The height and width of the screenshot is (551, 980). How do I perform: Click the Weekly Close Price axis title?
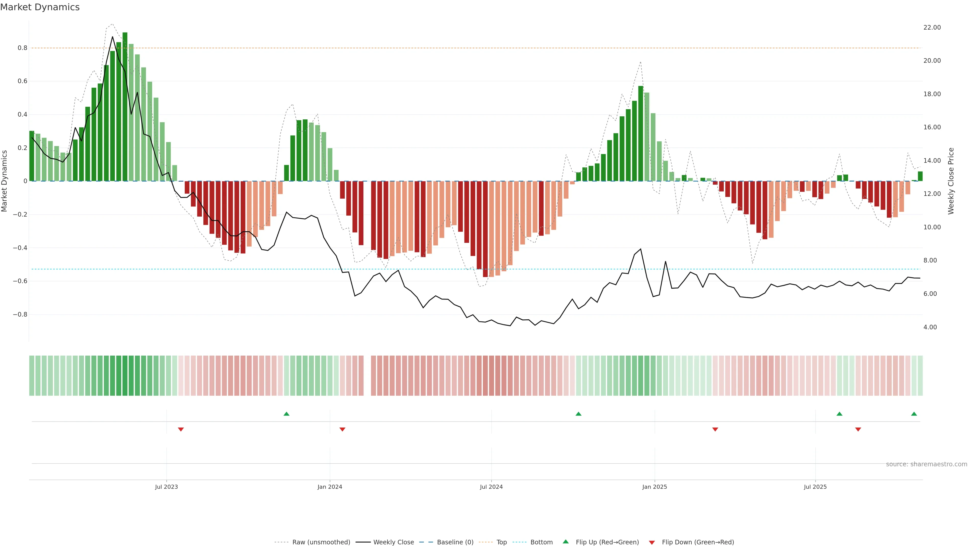click(951, 181)
